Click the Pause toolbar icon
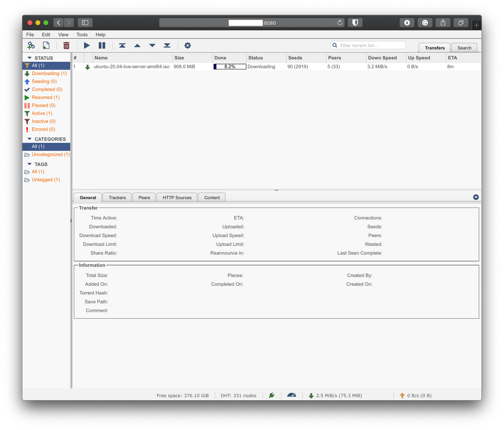Screen dimensions: 504x430 [102, 45]
